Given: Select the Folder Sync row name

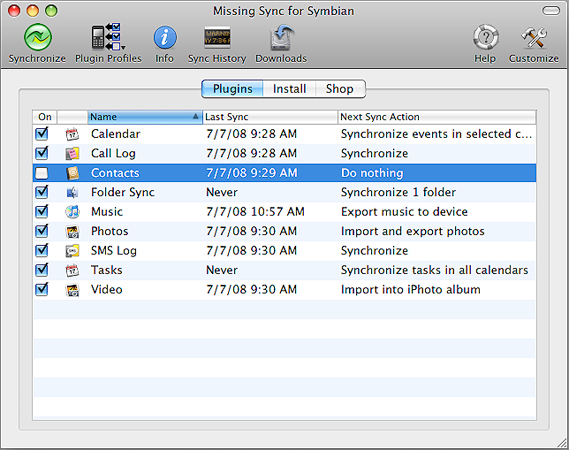Looking at the screenshot, I should (x=123, y=192).
